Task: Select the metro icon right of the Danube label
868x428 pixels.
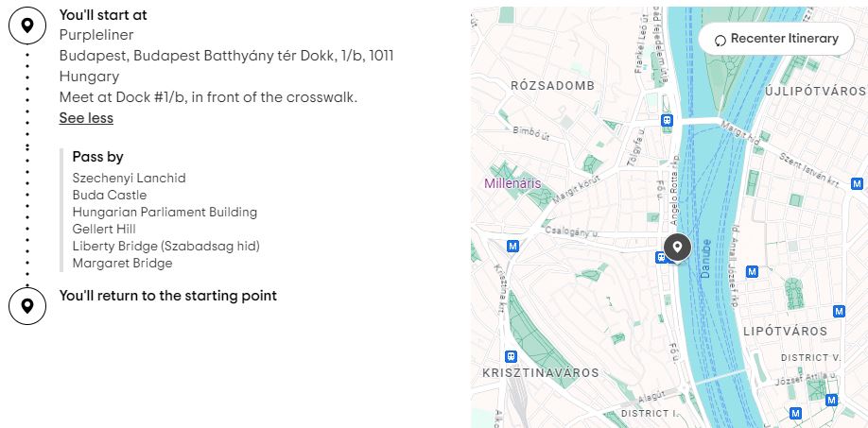Action: (x=752, y=271)
